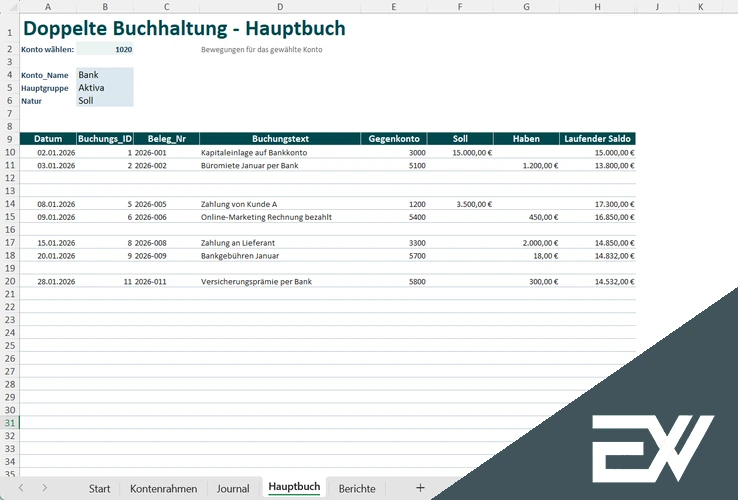Select cell Versicherungsprämie per Bank

tap(280, 282)
